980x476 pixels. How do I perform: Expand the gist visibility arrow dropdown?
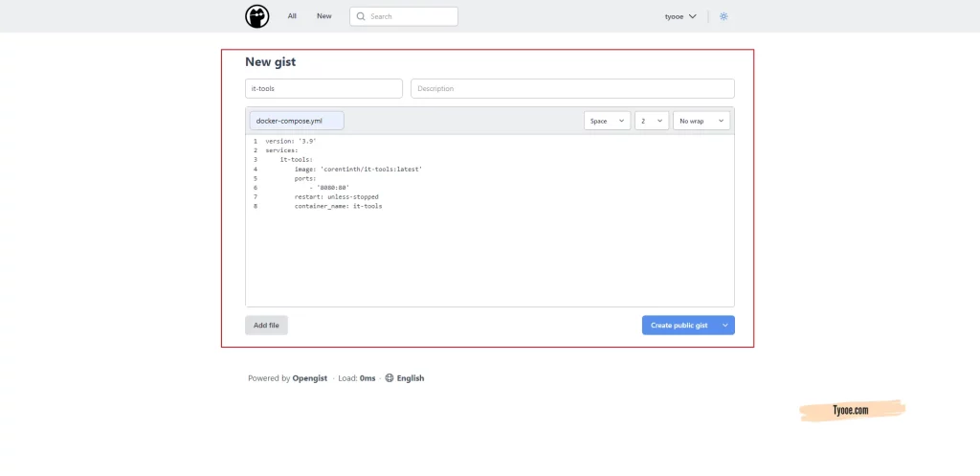click(725, 326)
